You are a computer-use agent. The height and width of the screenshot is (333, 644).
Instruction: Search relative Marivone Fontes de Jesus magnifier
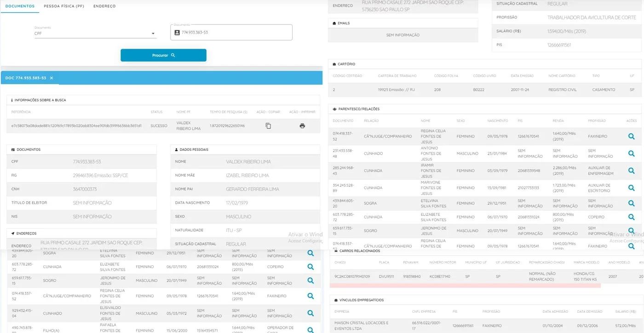632,188
